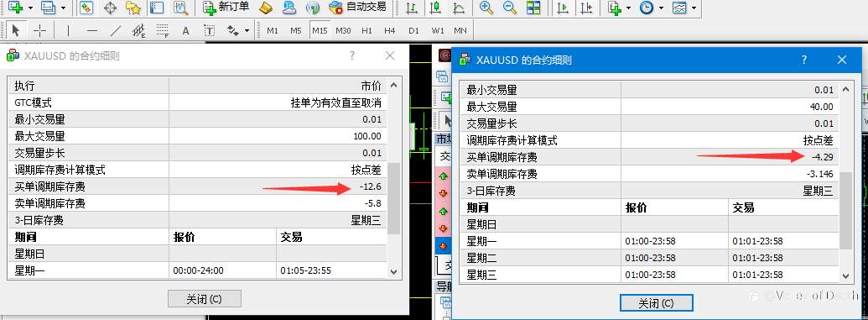This screenshot has width=868, height=320.
Task: Click 关闭 (C) in right dialog
Action: pyautogui.click(x=656, y=303)
